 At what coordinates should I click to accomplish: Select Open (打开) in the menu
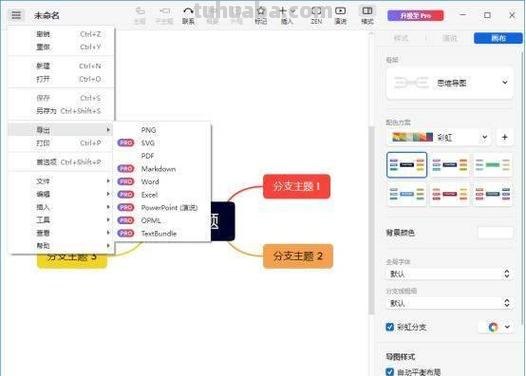tap(61, 79)
